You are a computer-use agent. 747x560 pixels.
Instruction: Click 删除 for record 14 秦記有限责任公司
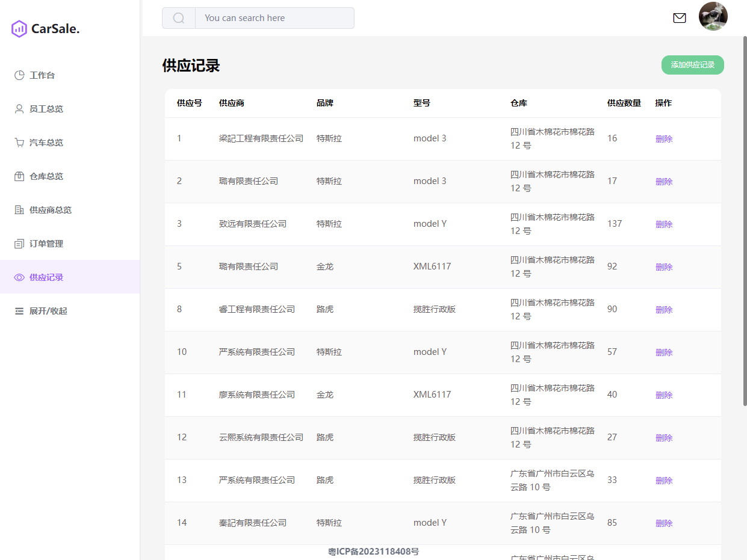pos(664,523)
